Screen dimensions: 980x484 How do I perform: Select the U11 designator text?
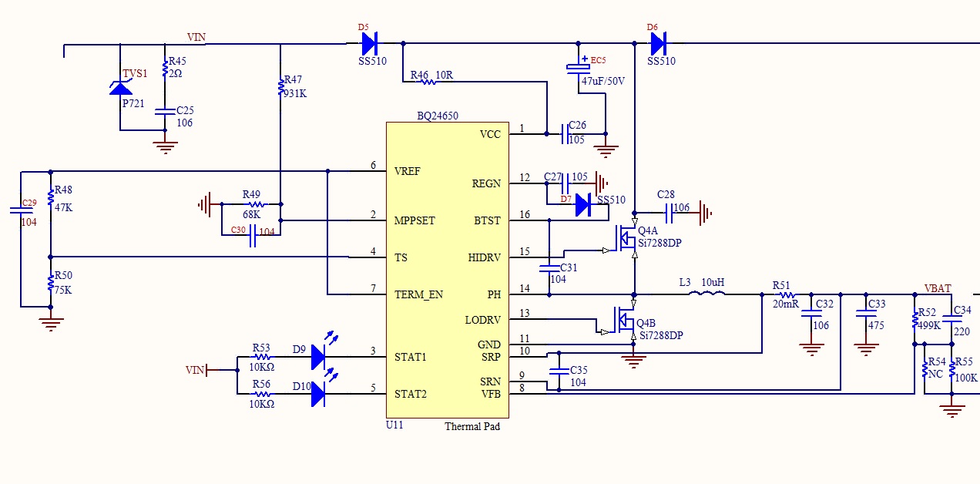[395, 425]
